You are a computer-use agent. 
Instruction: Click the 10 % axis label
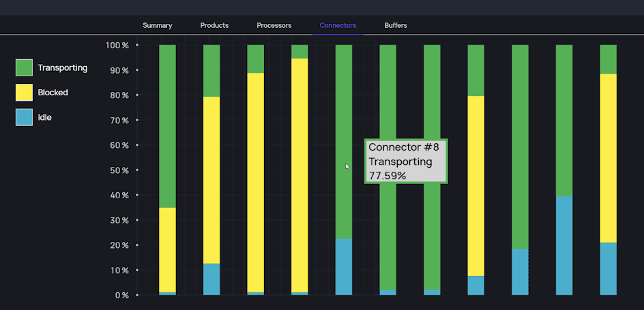tap(119, 270)
